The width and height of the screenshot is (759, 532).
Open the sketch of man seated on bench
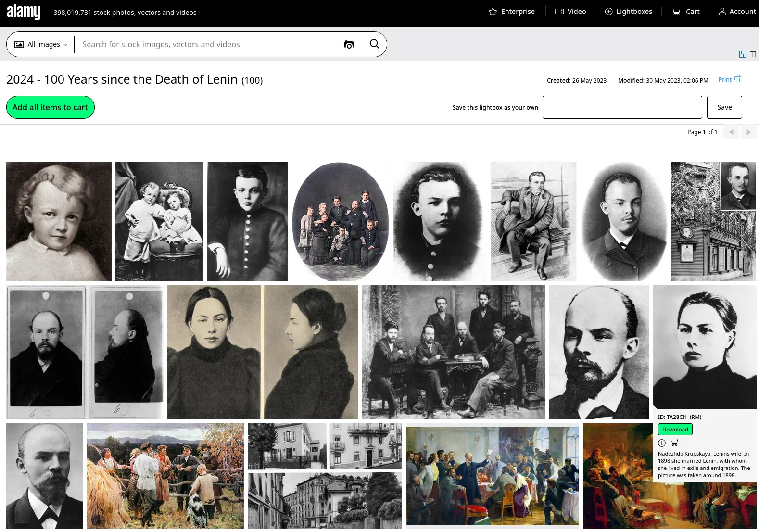pyautogui.click(x=533, y=221)
